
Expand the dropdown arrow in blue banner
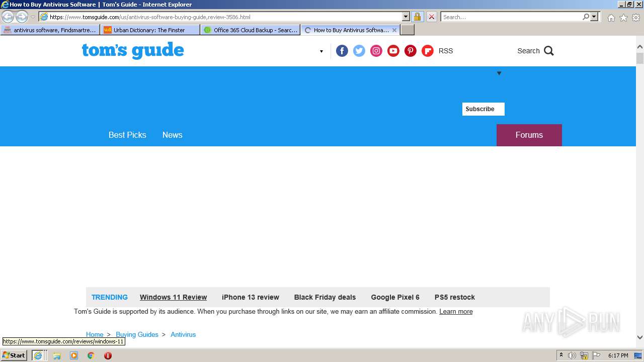pos(499,73)
